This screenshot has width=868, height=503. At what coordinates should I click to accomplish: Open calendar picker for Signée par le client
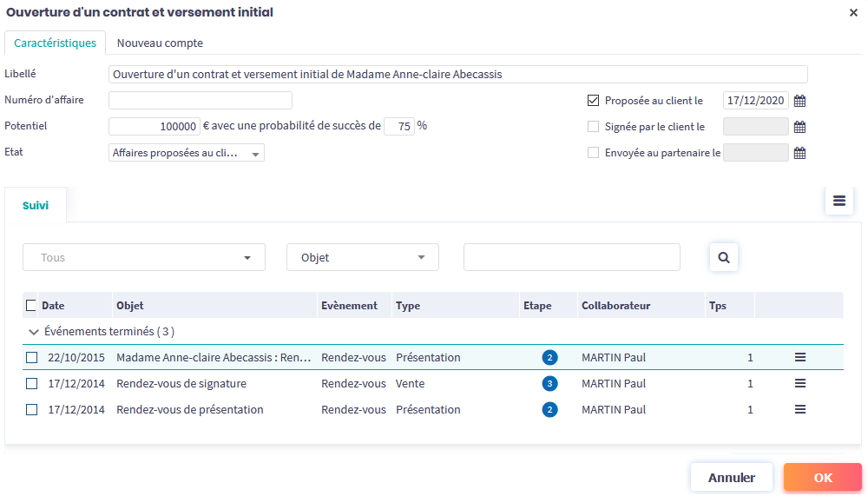pos(800,127)
